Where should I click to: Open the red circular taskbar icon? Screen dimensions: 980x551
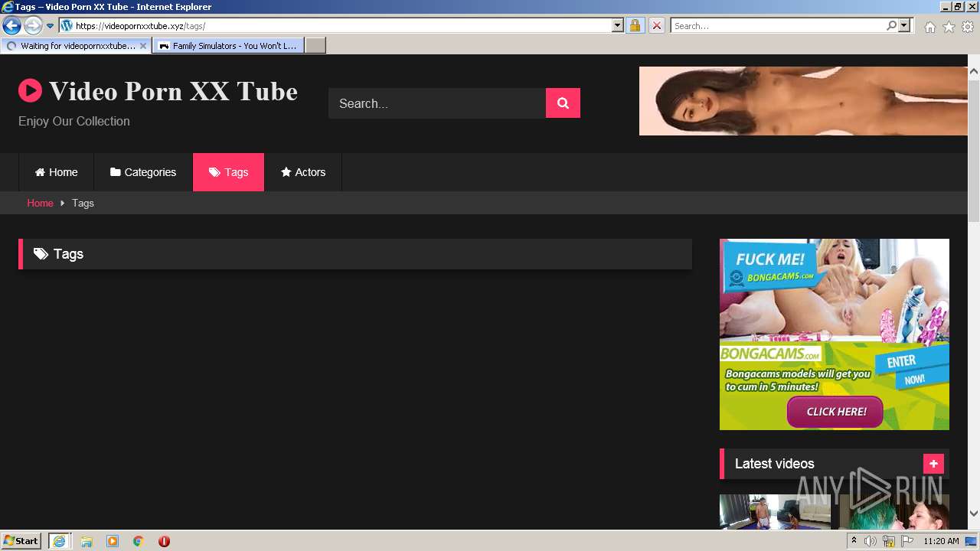coord(164,541)
